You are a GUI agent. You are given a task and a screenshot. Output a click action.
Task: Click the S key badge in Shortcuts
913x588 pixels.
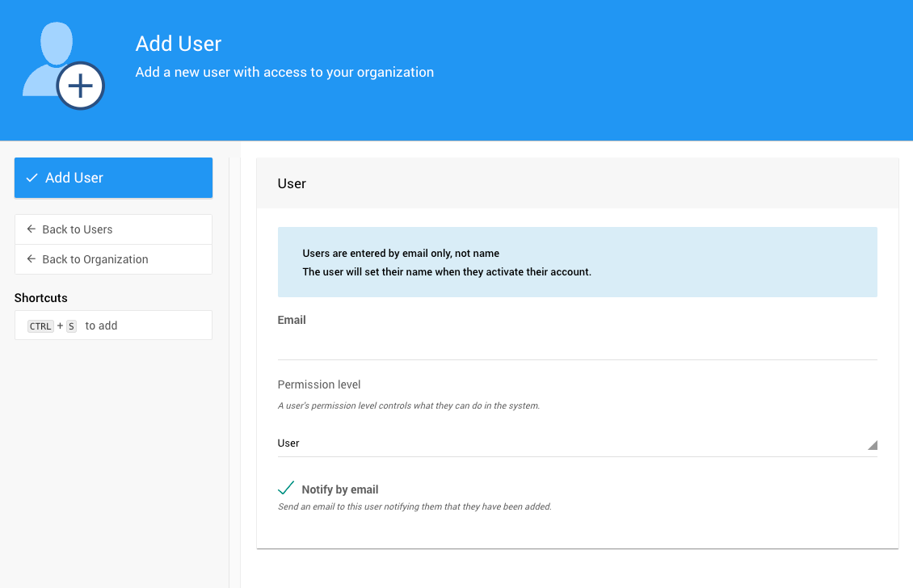[71, 326]
